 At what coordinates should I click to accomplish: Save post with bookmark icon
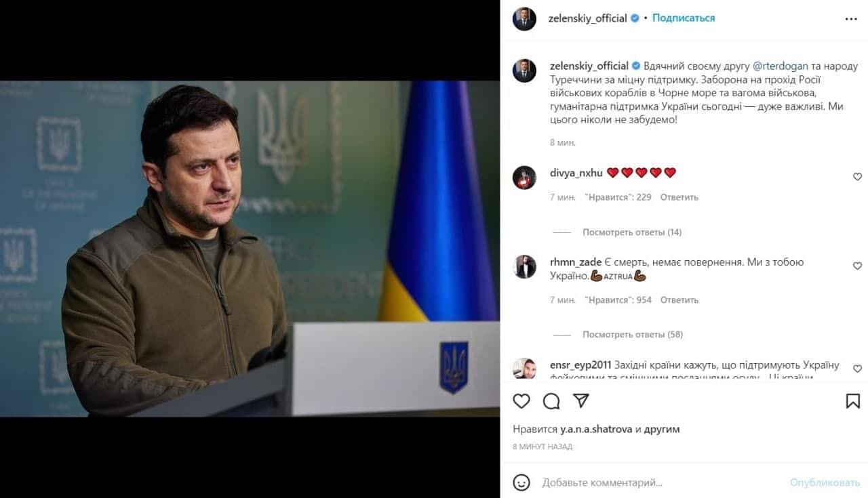[x=852, y=401]
